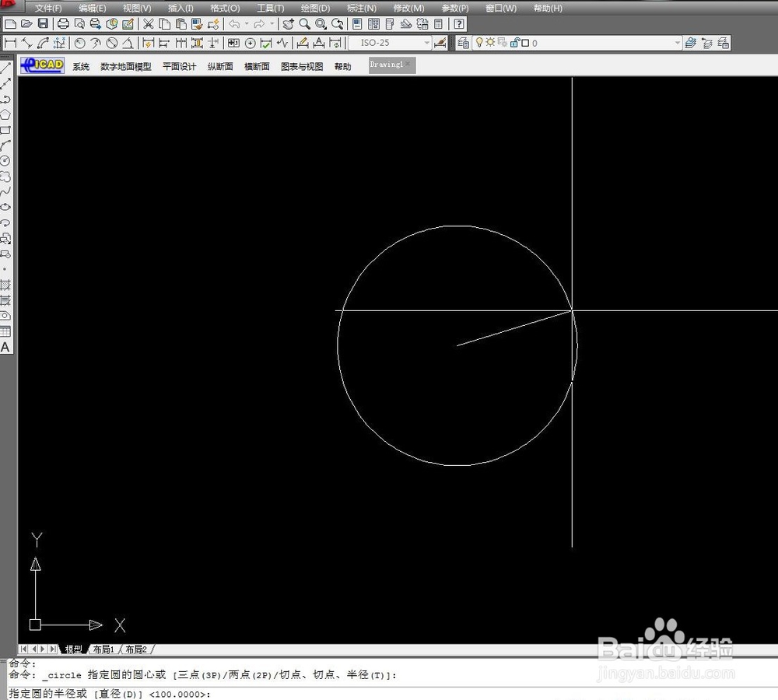Select the Arc Length dimension tool
The image size is (778, 700).
(43, 43)
